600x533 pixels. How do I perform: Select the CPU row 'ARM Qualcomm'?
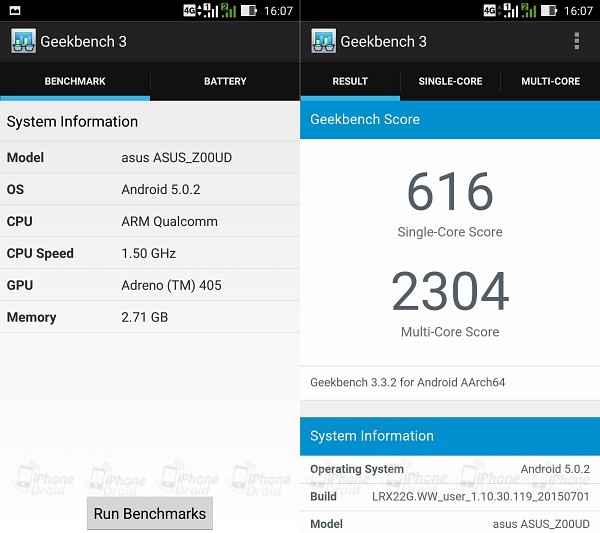click(x=150, y=221)
